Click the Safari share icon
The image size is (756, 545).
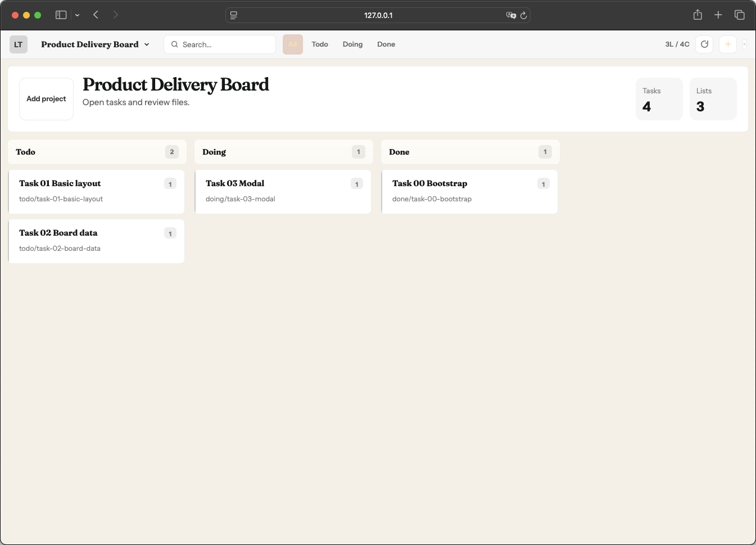pos(698,15)
